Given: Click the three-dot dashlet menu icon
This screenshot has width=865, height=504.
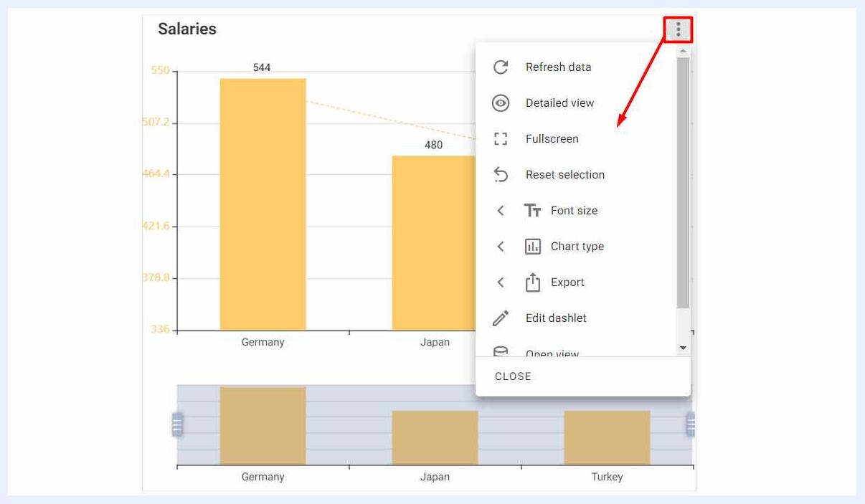Looking at the screenshot, I should 678,30.
